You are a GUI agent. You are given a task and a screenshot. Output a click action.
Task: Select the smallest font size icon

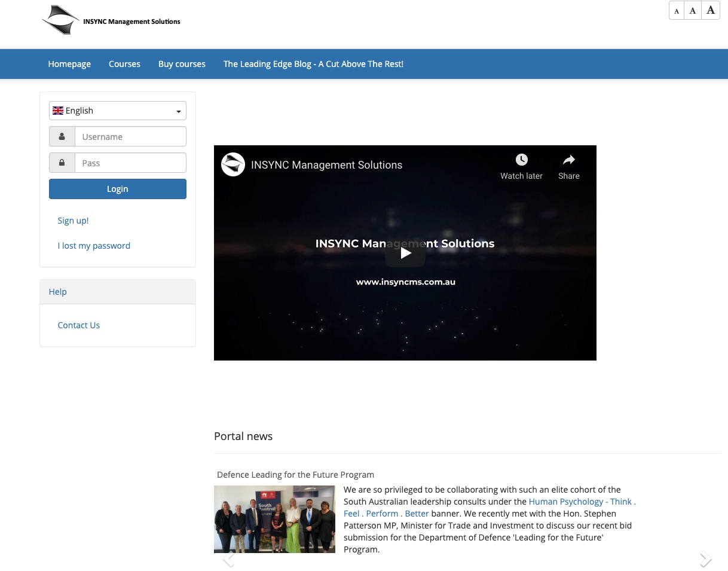click(x=677, y=11)
